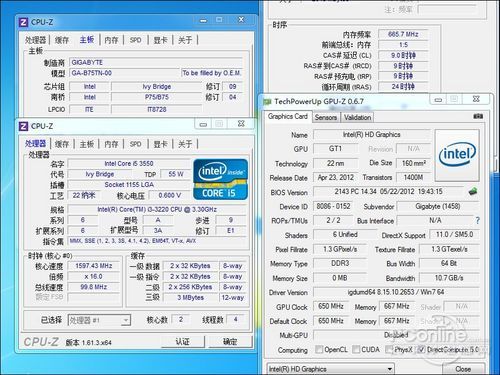This screenshot has width=500, height=375.
Task: Open 内存 tab in CPU-Z processor window
Action: coord(111,144)
